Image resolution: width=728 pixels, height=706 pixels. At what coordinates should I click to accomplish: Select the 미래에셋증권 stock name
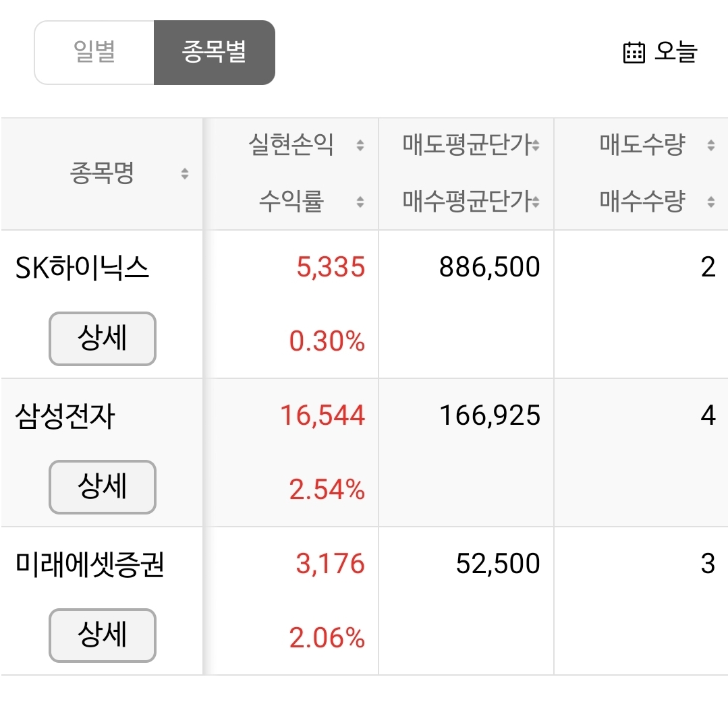tap(90, 564)
